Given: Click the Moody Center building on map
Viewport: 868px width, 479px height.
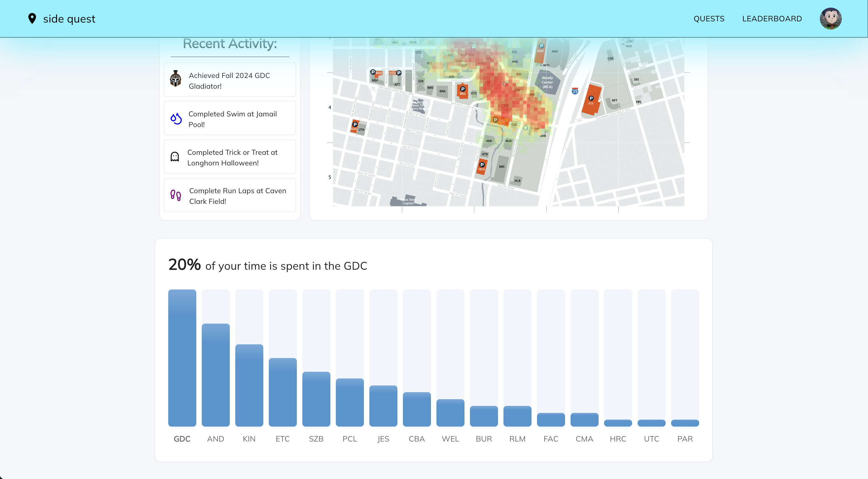Looking at the screenshot, I should click(x=547, y=82).
